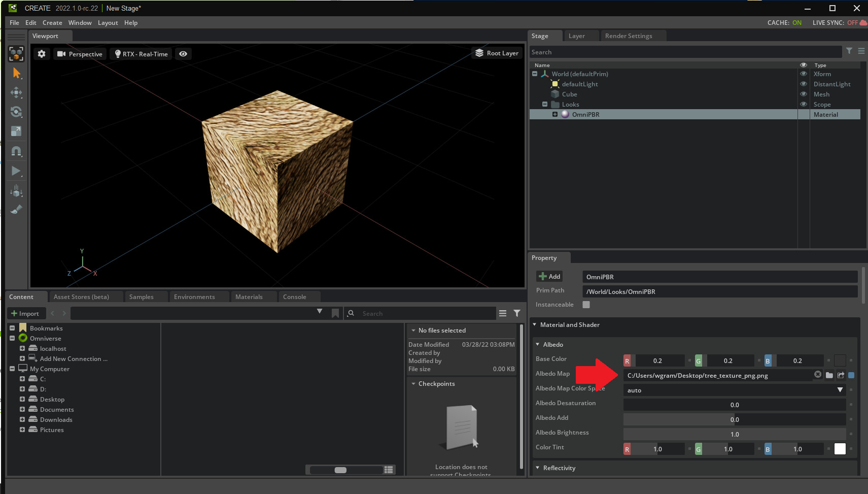The image size is (868, 494).
Task: Enable the magnet snap tool
Action: (x=16, y=151)
